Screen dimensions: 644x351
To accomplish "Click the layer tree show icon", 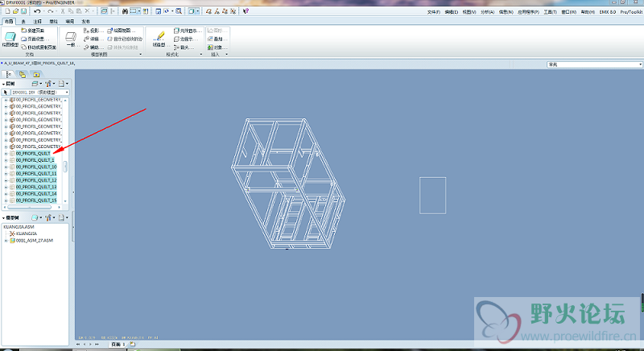I will tap(35, 84).
